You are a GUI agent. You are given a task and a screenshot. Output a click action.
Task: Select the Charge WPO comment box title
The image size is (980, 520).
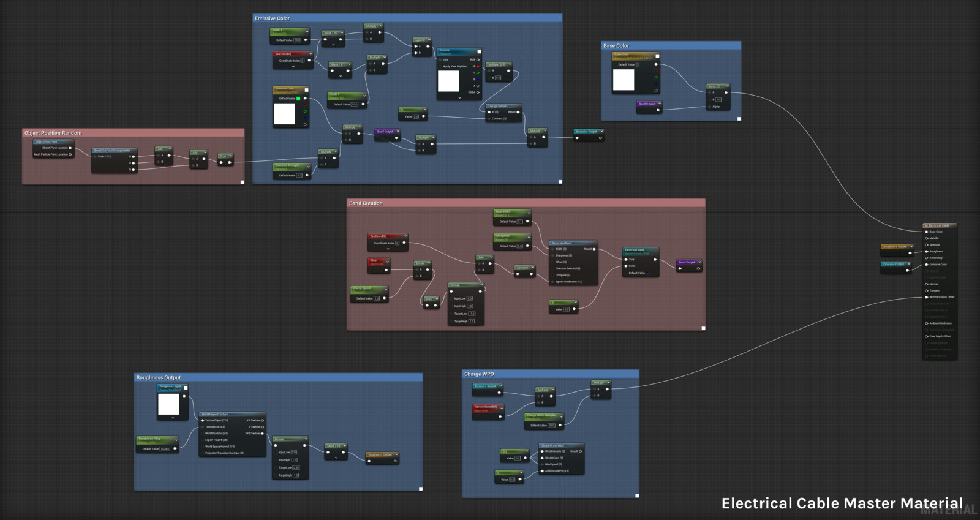coord(479,374)
